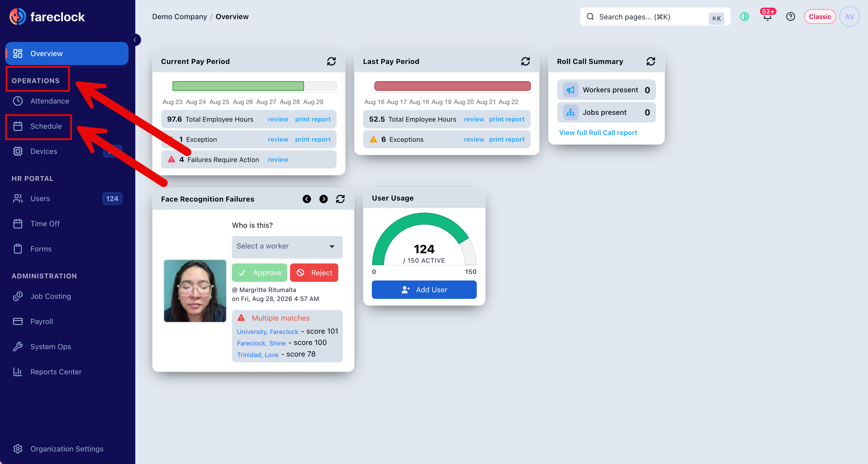This screenshot has width=868, height=464.
Task: Click the green Current Pay Period progress bar
Action: pos(238,86)
